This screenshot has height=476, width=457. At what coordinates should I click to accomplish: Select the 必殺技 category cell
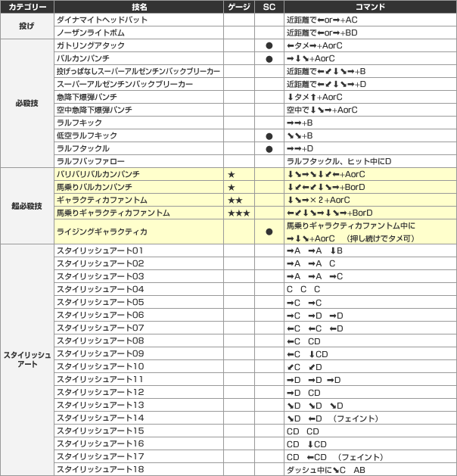coord(27,103)
